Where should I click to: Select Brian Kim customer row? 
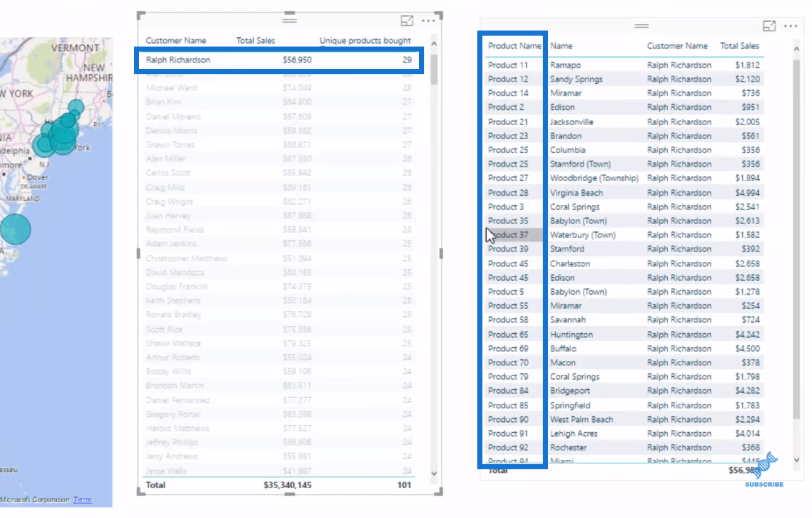tap(279, 102)
